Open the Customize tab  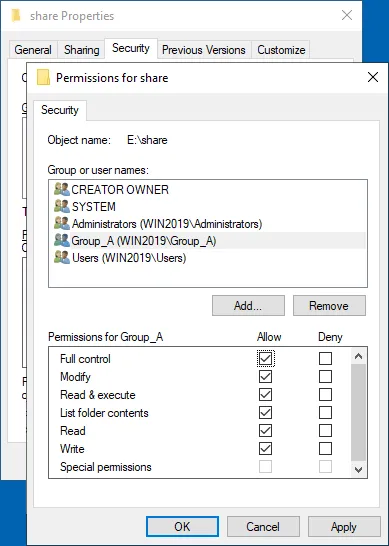tap(281, 50)
